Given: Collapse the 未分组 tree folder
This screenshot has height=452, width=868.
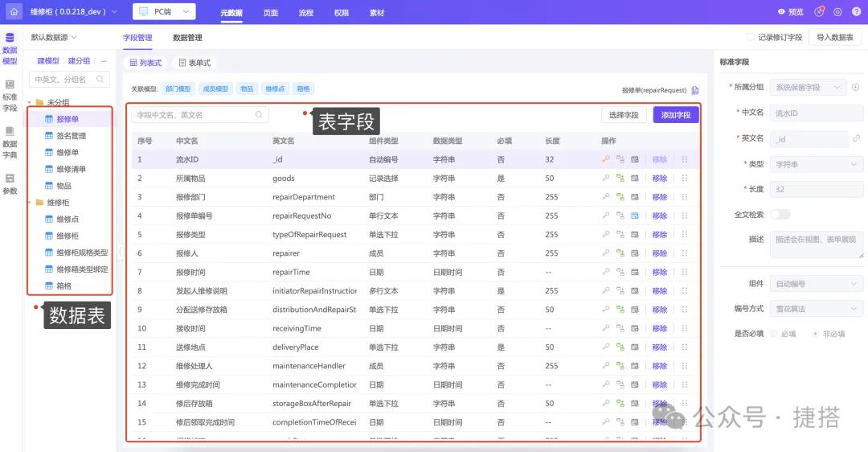Looking at the screenshot, I should (x=30, y=102).
